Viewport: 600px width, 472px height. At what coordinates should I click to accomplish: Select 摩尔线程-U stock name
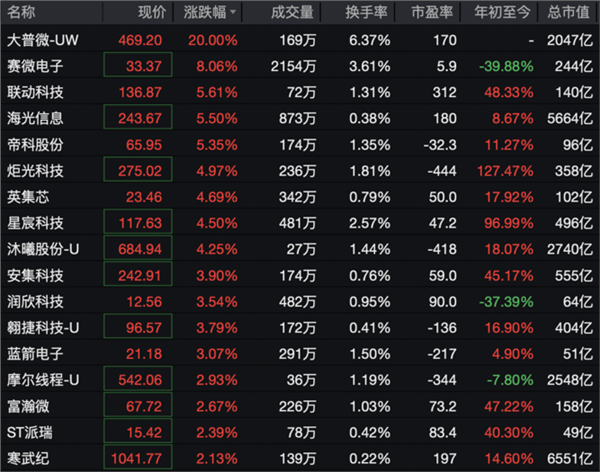43,380
